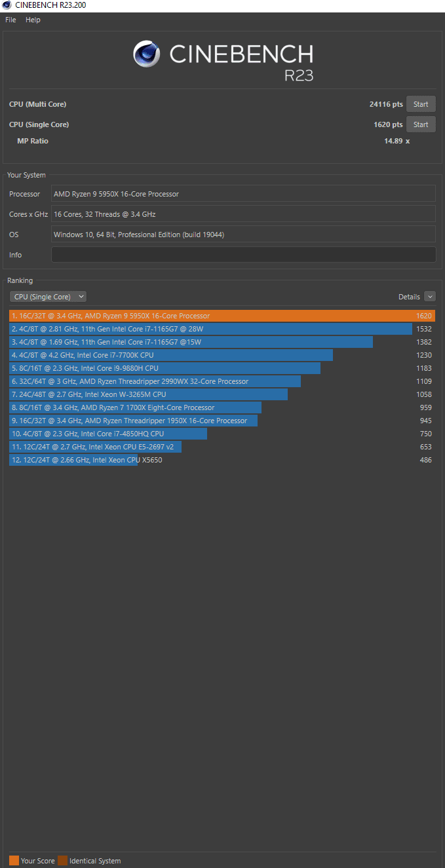The image size is (445, 868).
Task: Click the CPU (Single Core) label above MP Ratio
Action: 39,124
